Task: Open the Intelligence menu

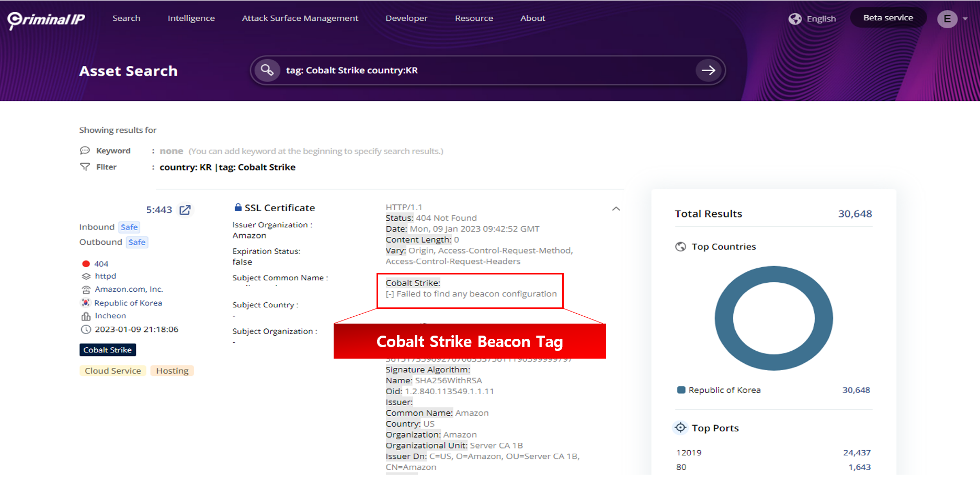Action: pos(191,18)
